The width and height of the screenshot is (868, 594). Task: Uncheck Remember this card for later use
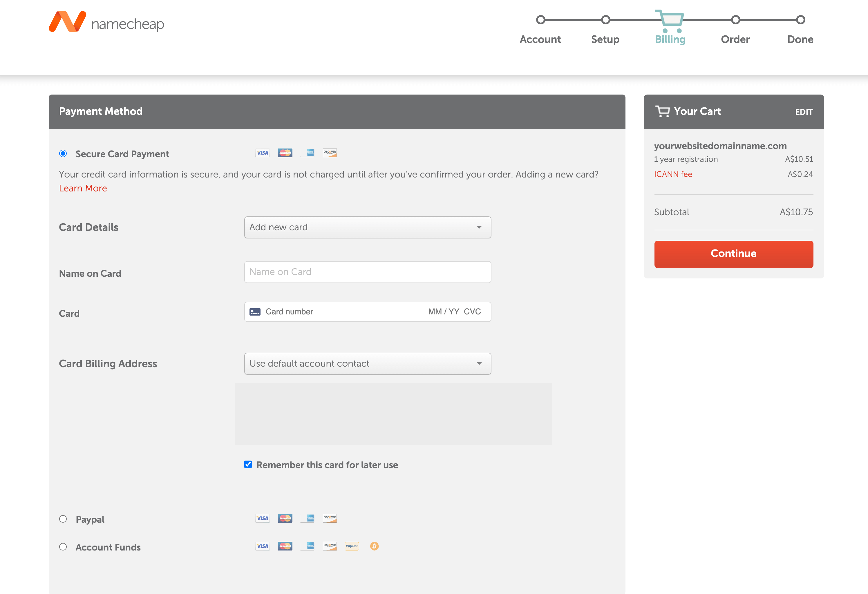pos(248,464)
